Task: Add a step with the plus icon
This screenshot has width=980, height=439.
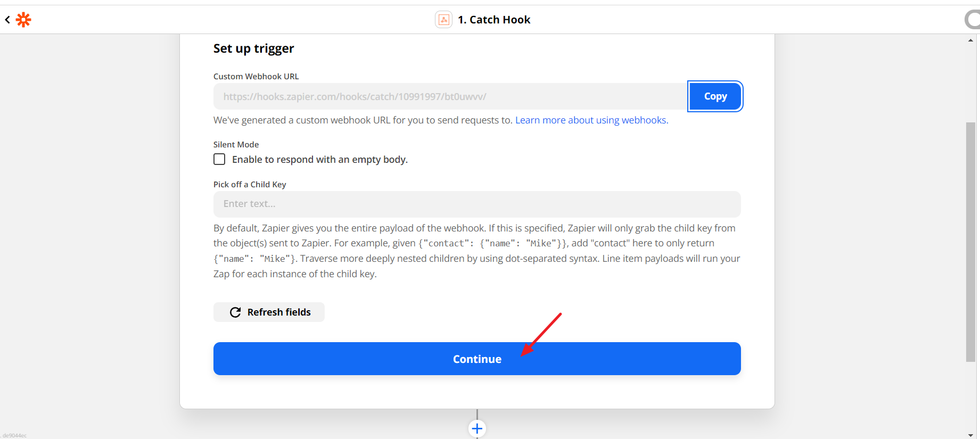Action: (x=477, y=428)
